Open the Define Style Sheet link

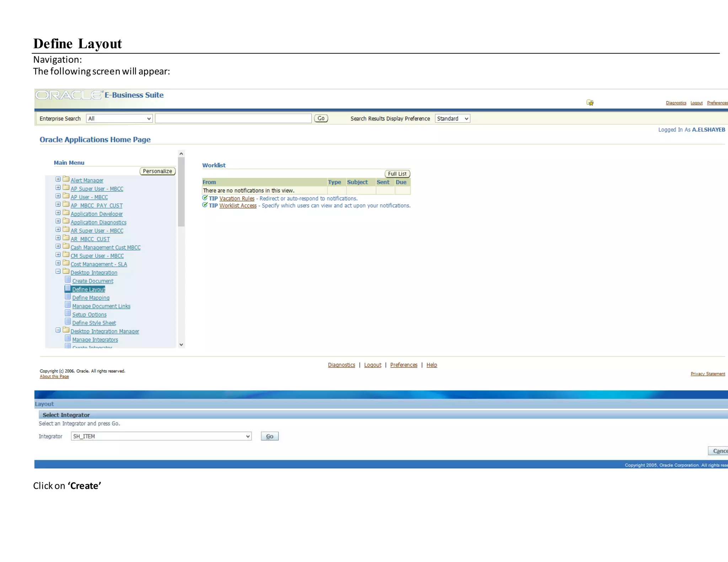tap(94, 323)
